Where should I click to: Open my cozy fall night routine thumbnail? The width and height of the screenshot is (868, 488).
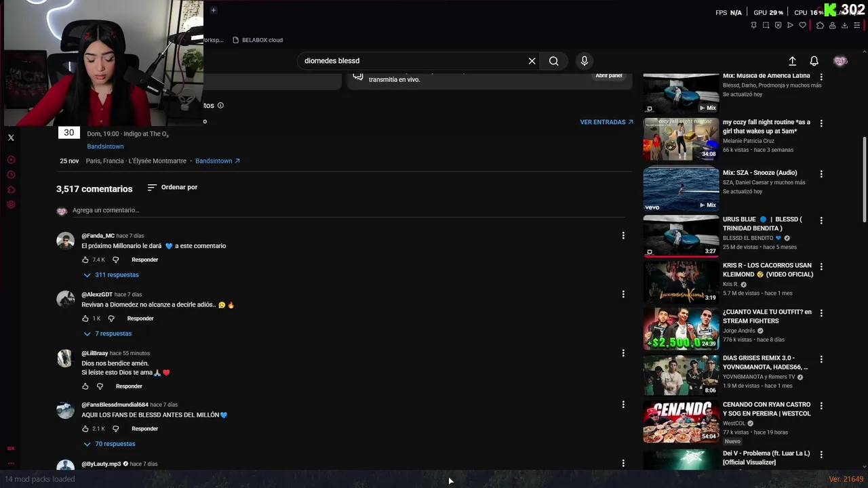coord(681,139)
